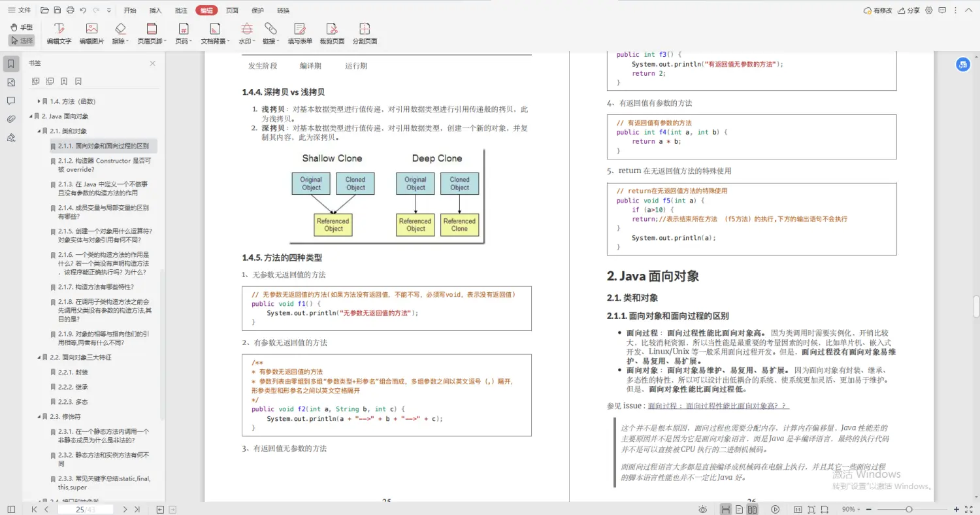Open the 链接 (Link) tool

(x=270, y=34)
